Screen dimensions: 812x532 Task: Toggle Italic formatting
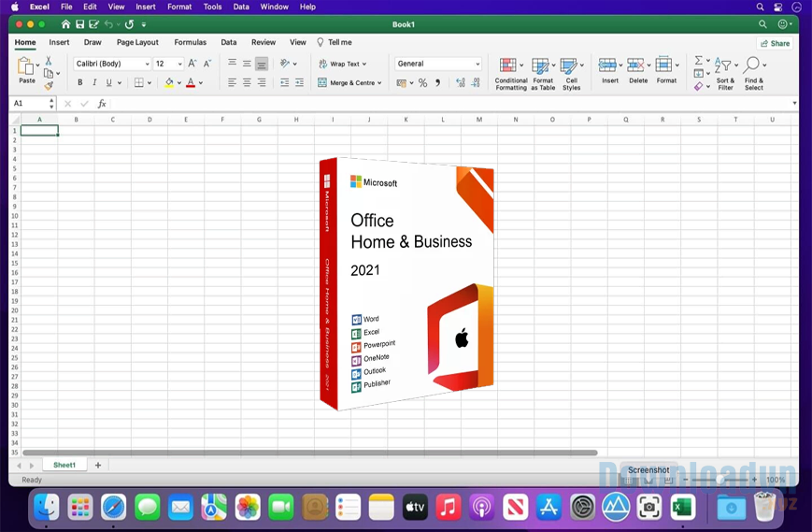pos(94,82)
